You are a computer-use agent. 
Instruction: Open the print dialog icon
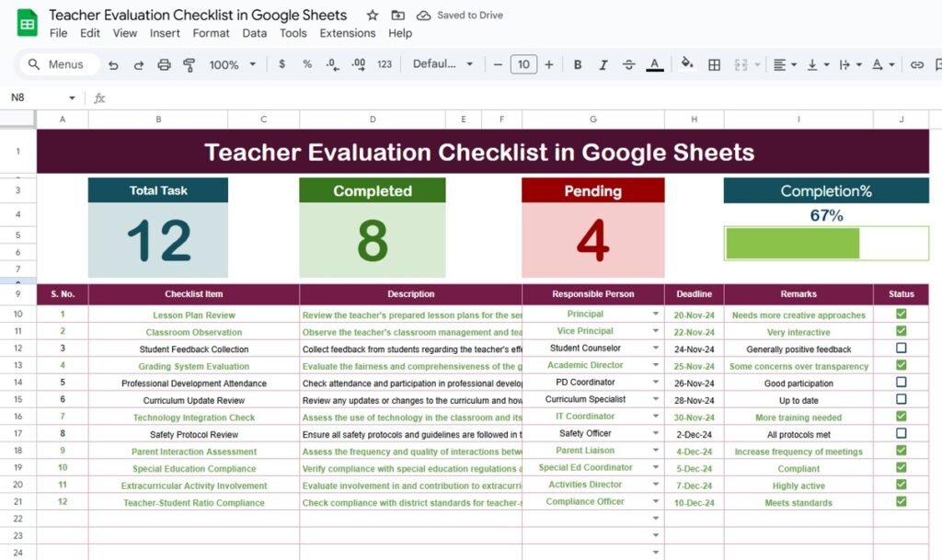[x=165, y=65]
